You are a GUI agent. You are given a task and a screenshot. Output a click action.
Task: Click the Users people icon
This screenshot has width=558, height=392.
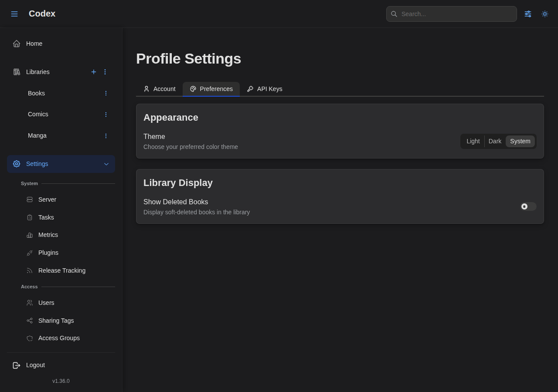click(30, 303)
